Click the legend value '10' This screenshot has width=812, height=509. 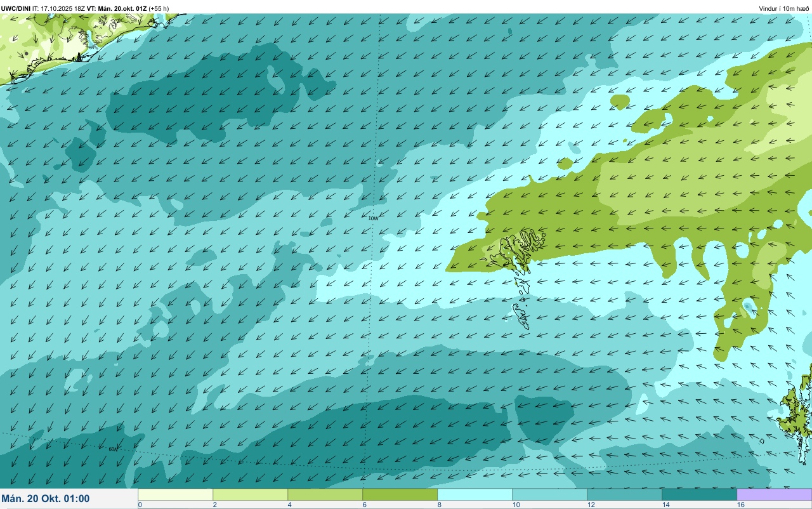pyautogui.click(x=516, y=505)
